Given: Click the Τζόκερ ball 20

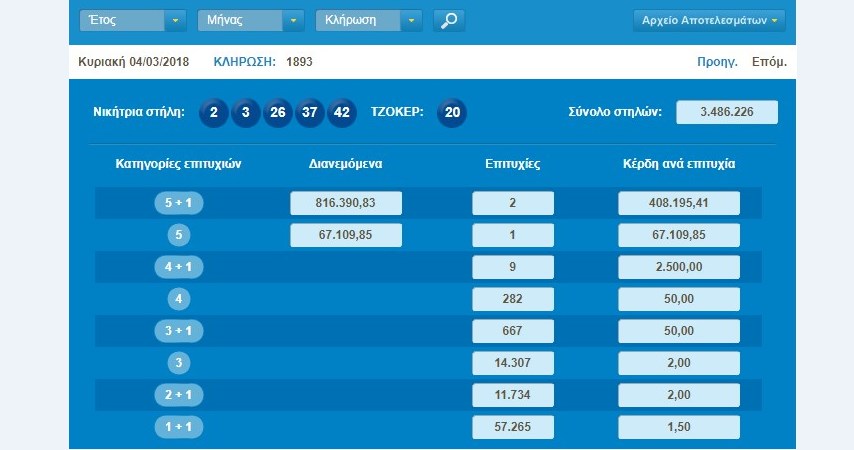Looking at the screenshot, I should (x=452, y=112).
